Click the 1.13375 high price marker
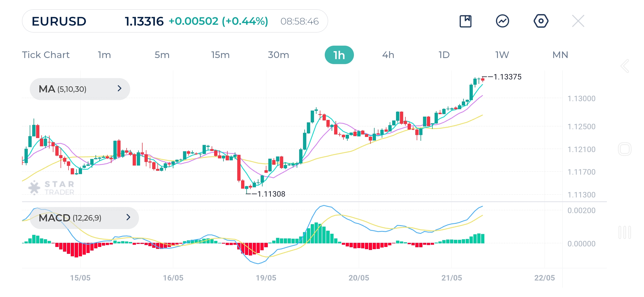 click(x=507, y=77)
